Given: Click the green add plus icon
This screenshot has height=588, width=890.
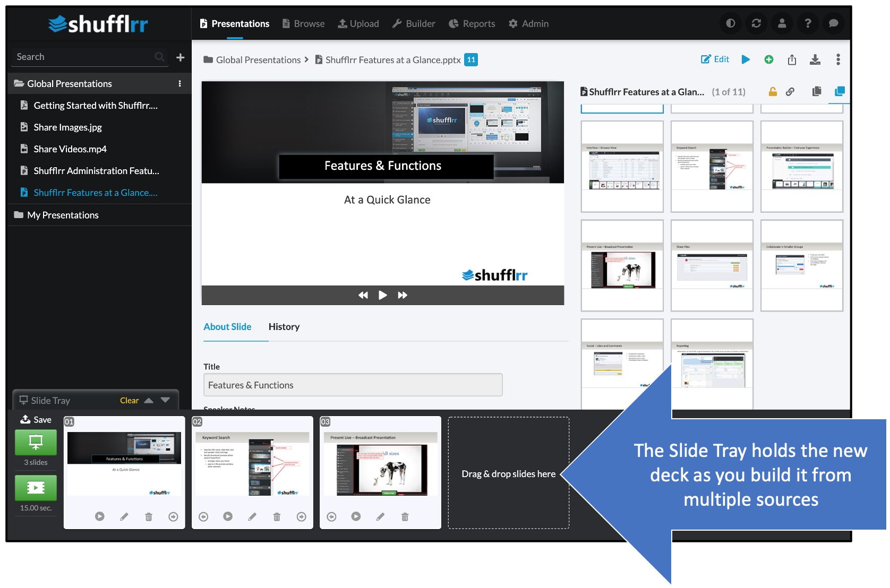Looking at the screenshot, I should [768, 59].
